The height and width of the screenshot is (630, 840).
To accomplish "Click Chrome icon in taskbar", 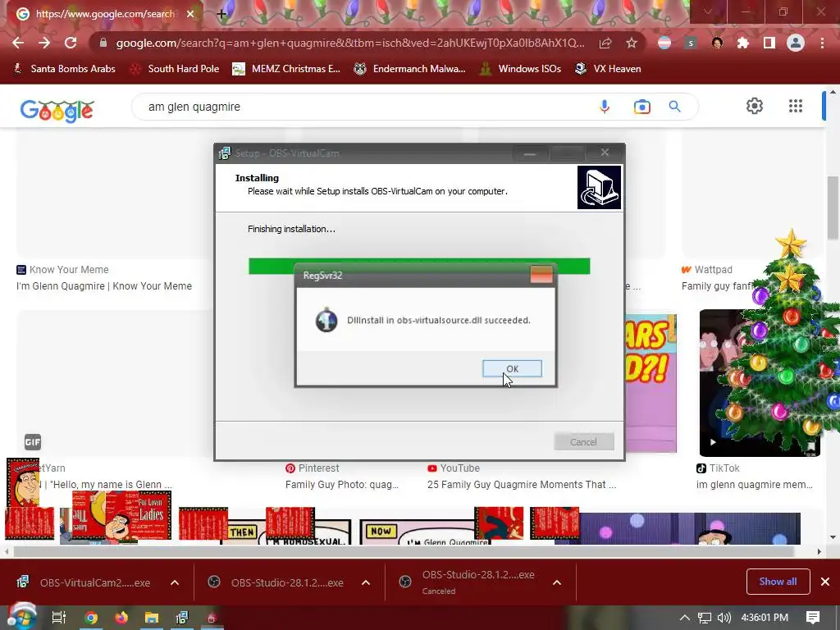I will [91, 619].
